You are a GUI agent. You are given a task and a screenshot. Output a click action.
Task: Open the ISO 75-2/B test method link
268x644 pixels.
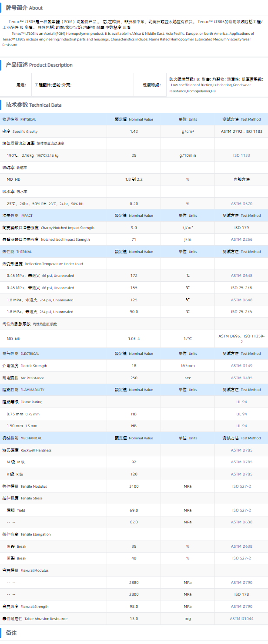(241, 288)
